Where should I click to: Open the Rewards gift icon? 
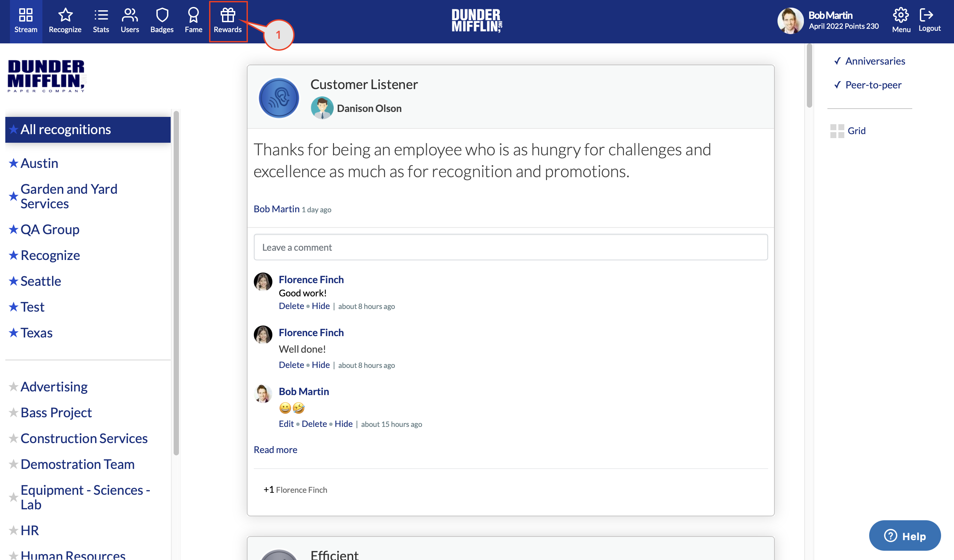228,15
